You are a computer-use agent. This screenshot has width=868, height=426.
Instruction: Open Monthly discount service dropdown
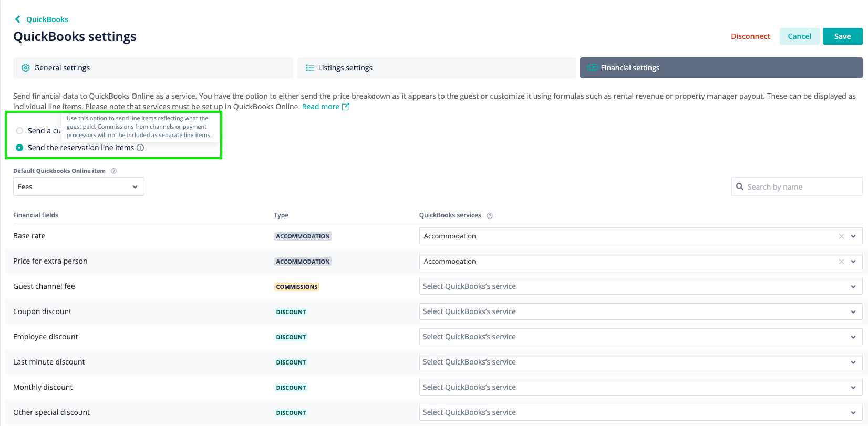pyautogui.click(x=640, y=387)
